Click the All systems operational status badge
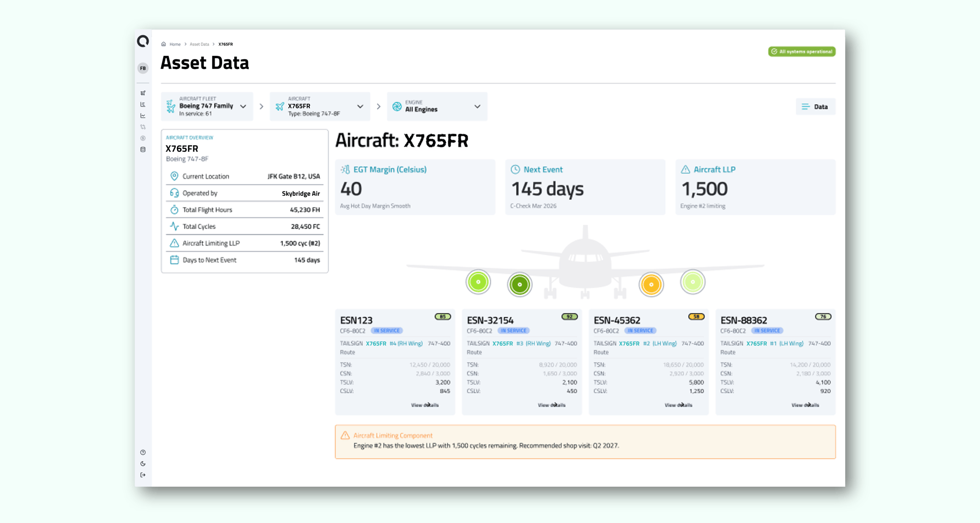This screenshot has height=523, width=980. [802, 51]
